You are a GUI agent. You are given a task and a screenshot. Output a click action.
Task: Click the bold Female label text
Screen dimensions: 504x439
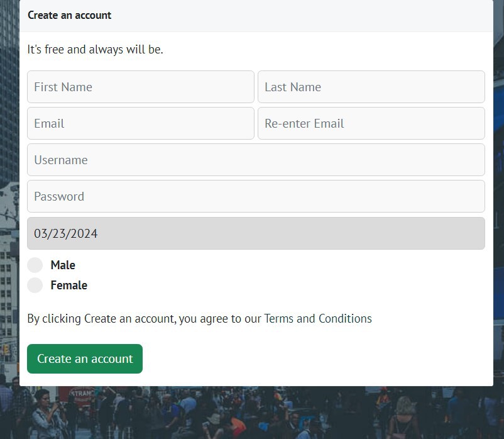click(68, 285)
